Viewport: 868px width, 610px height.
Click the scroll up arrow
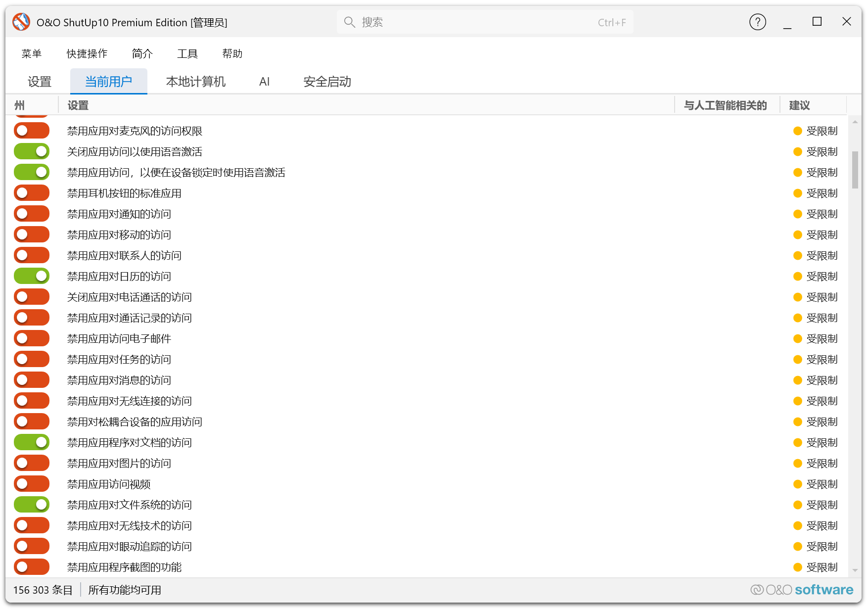click(x=855, y=122)
